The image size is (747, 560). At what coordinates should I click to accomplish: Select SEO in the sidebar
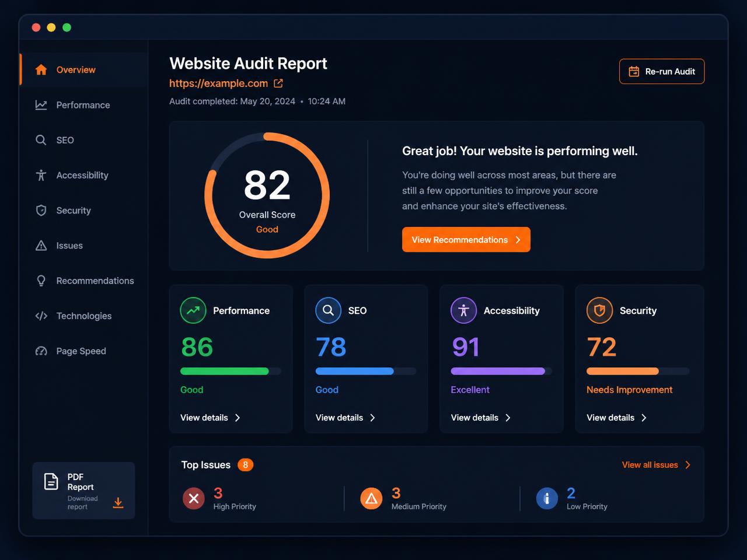point(83,140)
